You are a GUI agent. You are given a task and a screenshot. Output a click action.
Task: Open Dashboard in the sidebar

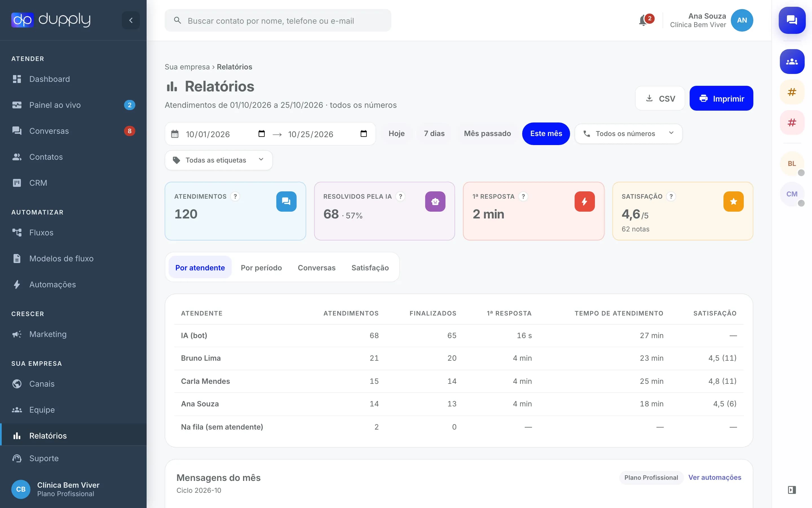tap(74, 79)
